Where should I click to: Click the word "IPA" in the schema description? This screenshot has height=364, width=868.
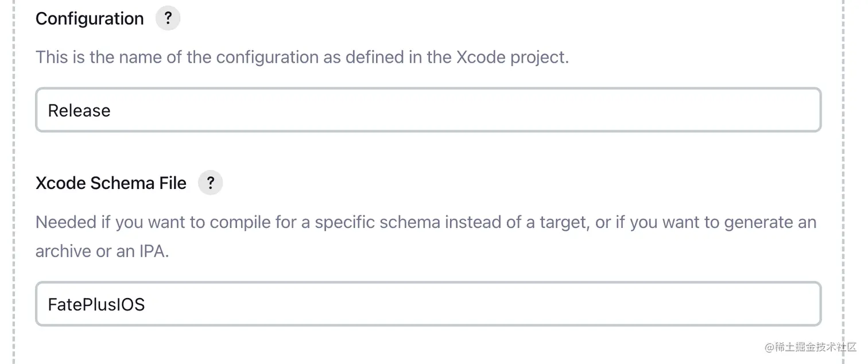click(153, 251)
